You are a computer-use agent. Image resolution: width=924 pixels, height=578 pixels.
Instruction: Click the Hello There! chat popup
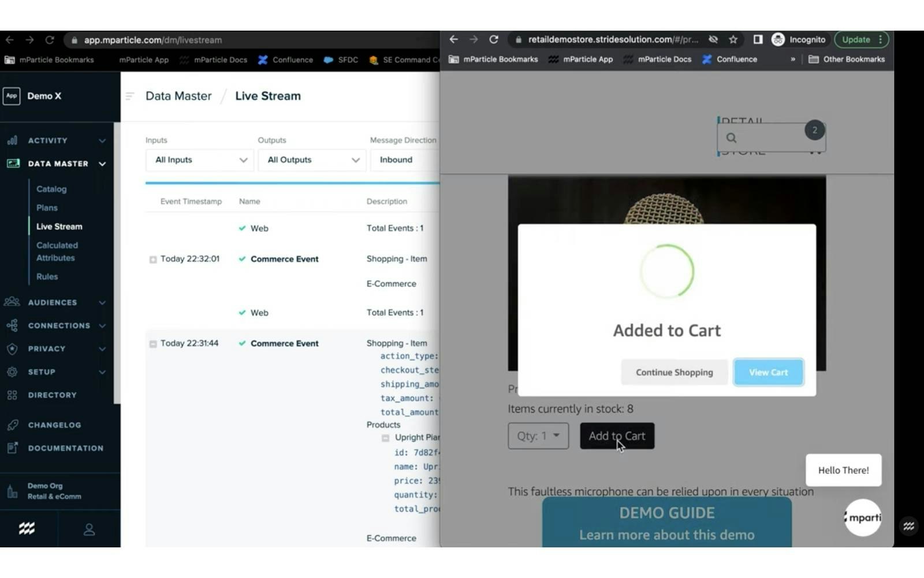coord(843,470)
